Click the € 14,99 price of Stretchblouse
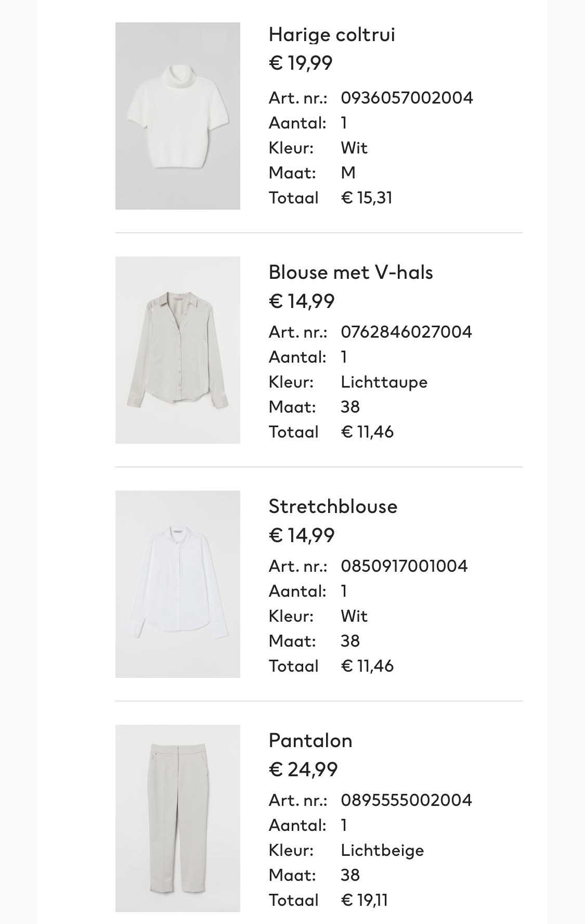This screenshot has width=585, height=924. tap(302, 535)
